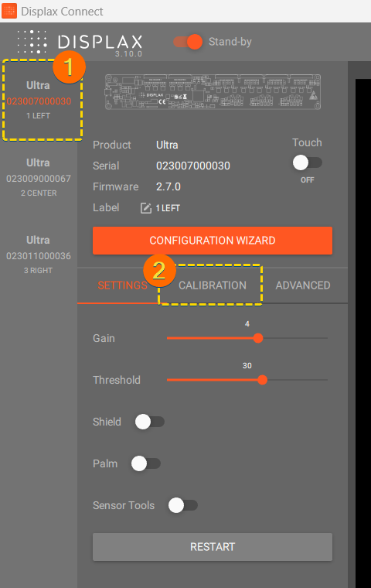Select the Settings tab
371x588 pixels.
tap(122, 285)
